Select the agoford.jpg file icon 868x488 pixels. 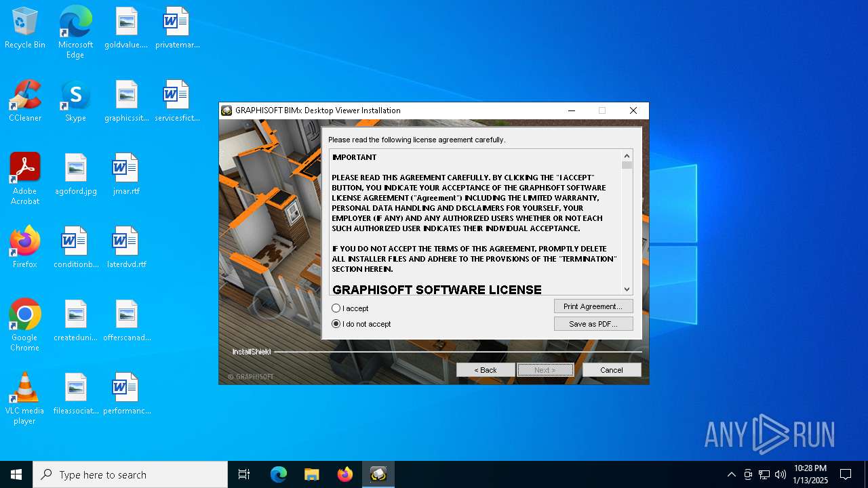pyautogui.click(x=75, y=175)
